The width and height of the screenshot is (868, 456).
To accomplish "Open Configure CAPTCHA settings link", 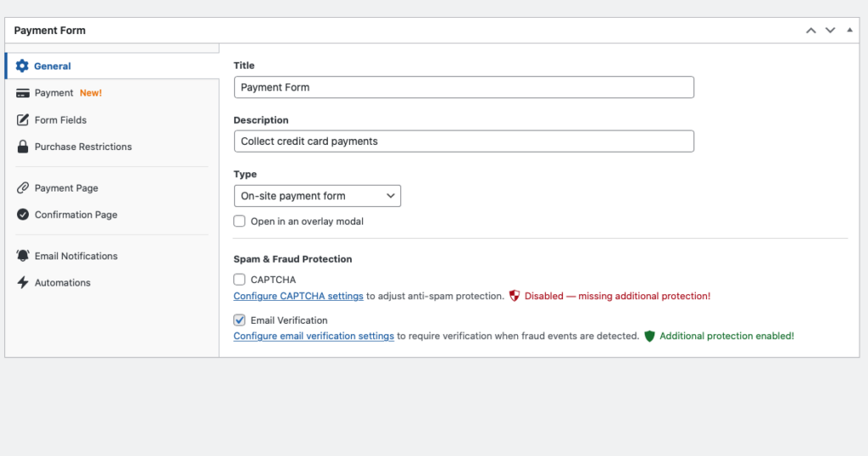I will pyautogui.click(x=298, y=296).
